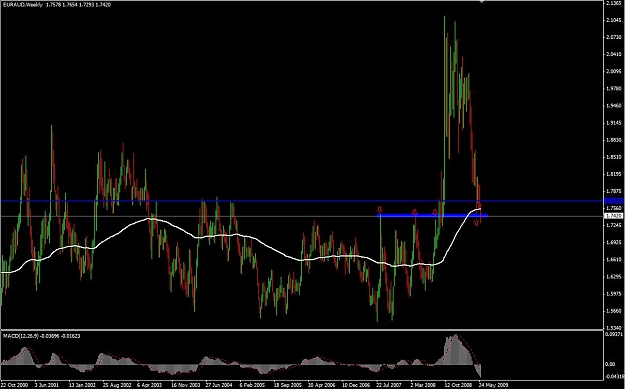Click the chart shift triangle marker on top edge
625x389 pixels.
click(x=482, y=2)
